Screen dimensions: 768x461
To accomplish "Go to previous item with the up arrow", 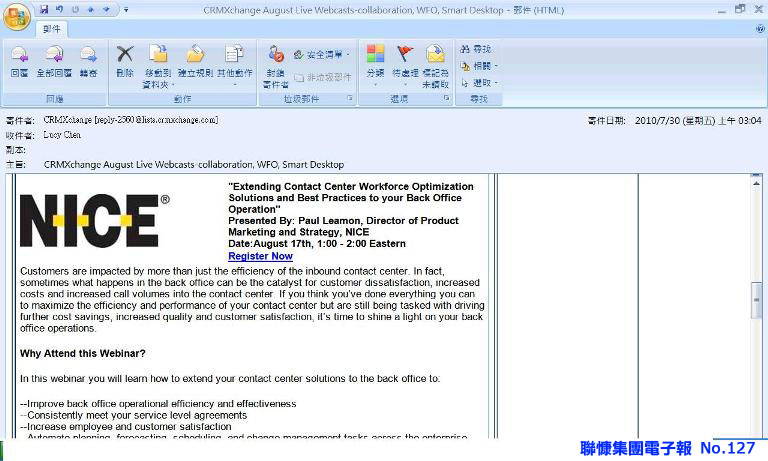I will tap(91, 9).
